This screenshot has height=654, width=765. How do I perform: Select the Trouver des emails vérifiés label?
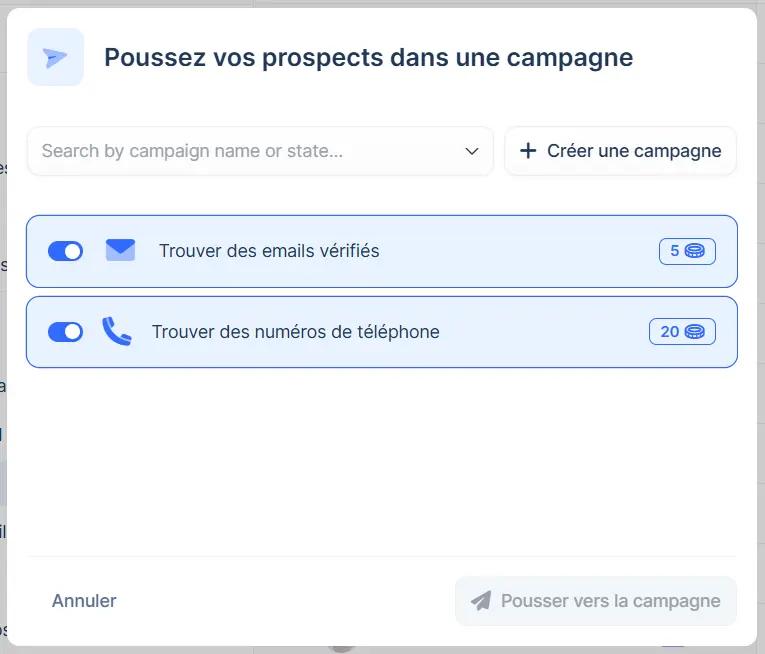click(x=269, y=251)
